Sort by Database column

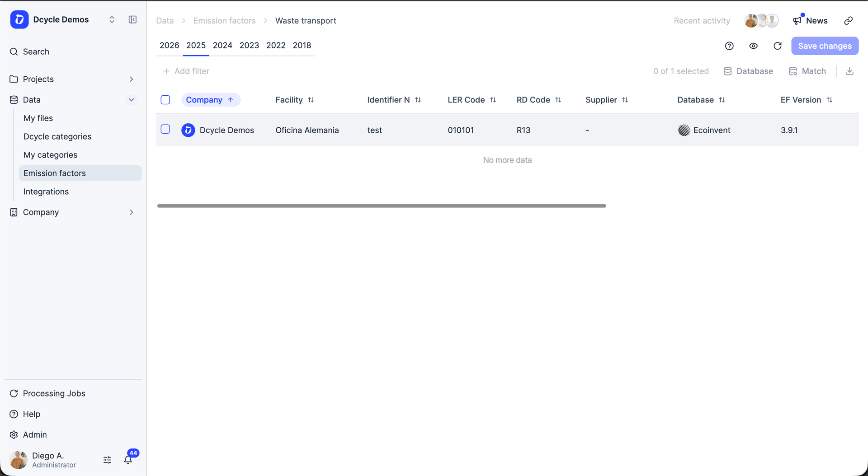click(x=701, y=100)
